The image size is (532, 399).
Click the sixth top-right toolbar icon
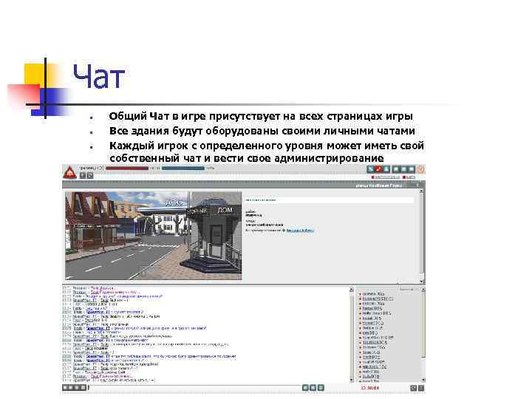(412, 169)
